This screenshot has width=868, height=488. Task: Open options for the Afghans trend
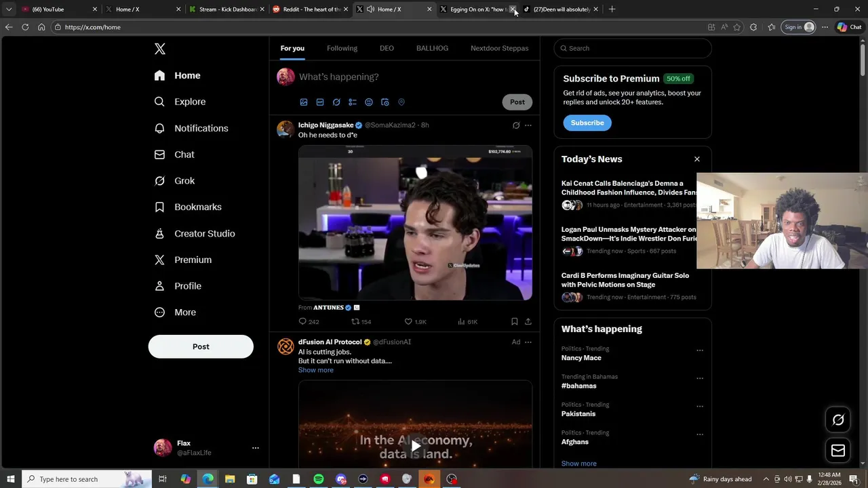700,434
